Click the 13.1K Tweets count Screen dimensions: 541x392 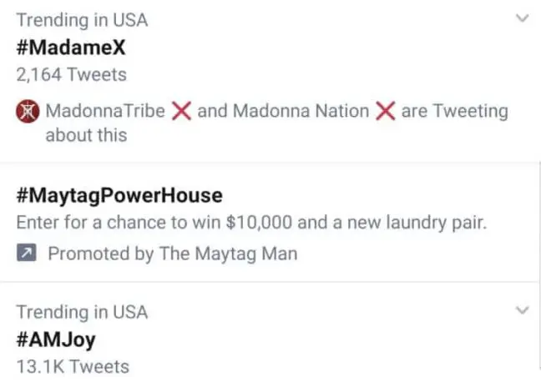[x=73, y=366]
